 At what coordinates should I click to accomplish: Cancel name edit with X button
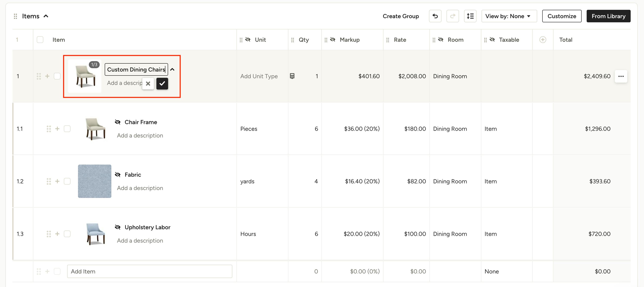tap(148, 83)
